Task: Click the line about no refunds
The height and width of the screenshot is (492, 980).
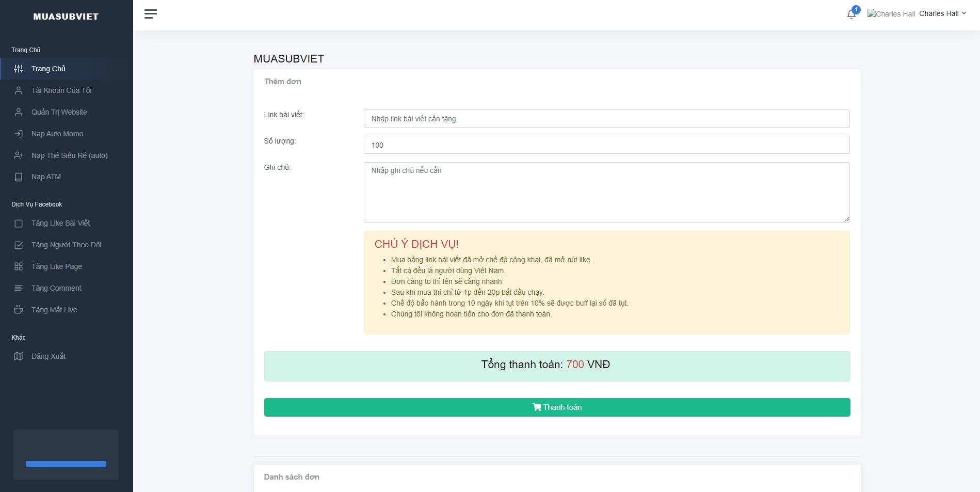Action: pyautogui.click(x=471, y=314)
